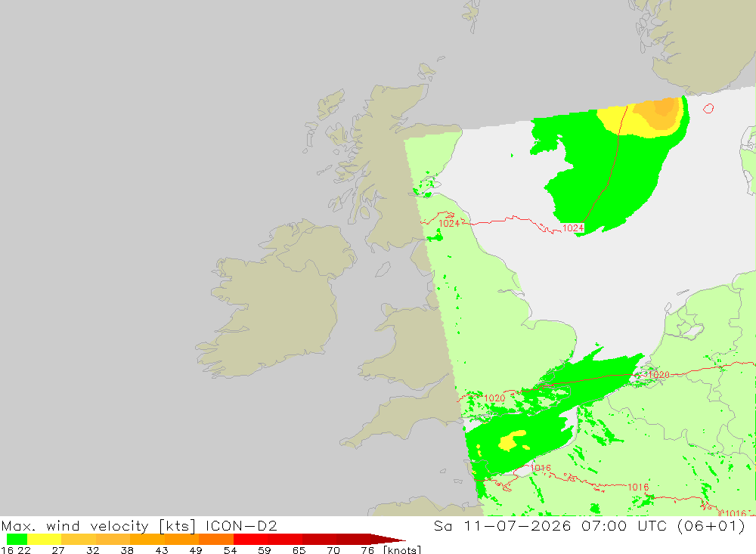This screenshot has height=554, width=756.
Task: Click the legend value '76'
Action: pos(367,549)
